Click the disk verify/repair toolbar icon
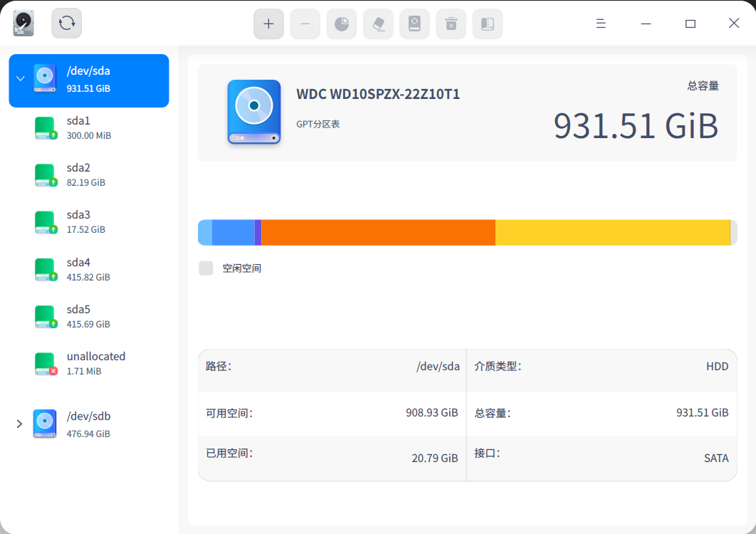The image size is (756, 534). coord(414,23)
